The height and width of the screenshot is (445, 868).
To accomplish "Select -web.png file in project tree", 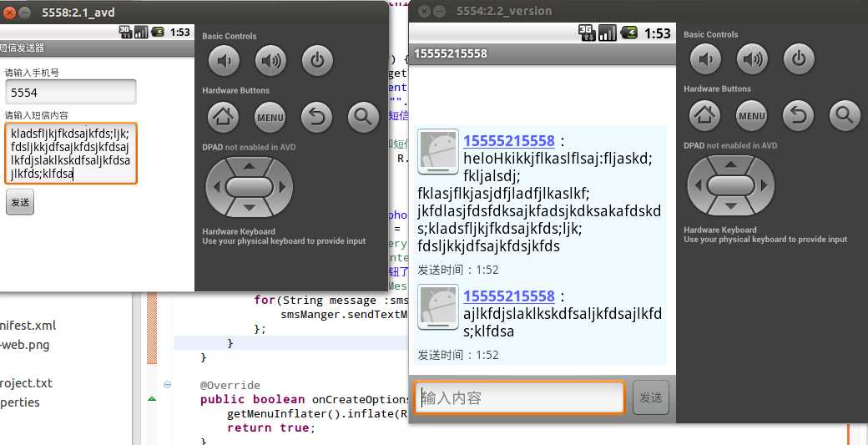I will coord(25,345).
